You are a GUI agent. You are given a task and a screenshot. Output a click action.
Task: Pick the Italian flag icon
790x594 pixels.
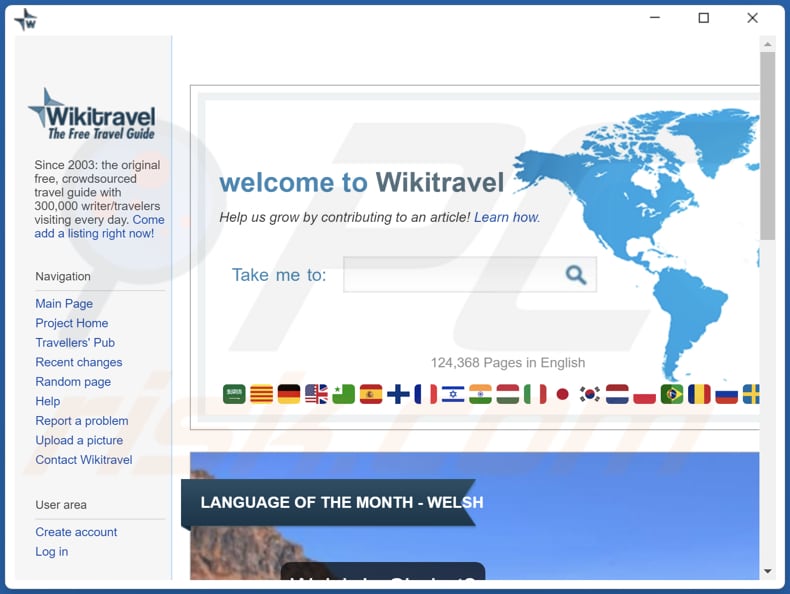click(535, 394)
